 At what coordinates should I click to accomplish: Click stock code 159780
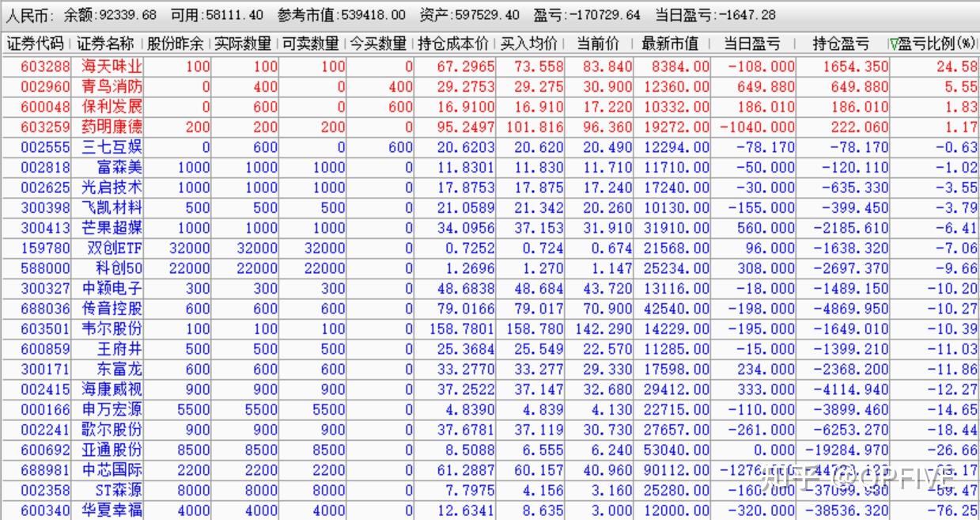coord(45,248)
